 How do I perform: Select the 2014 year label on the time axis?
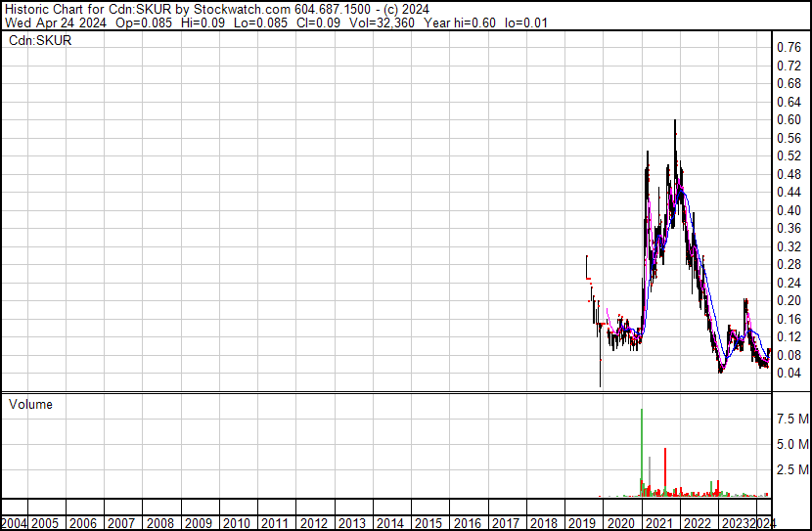click(390, 523)
